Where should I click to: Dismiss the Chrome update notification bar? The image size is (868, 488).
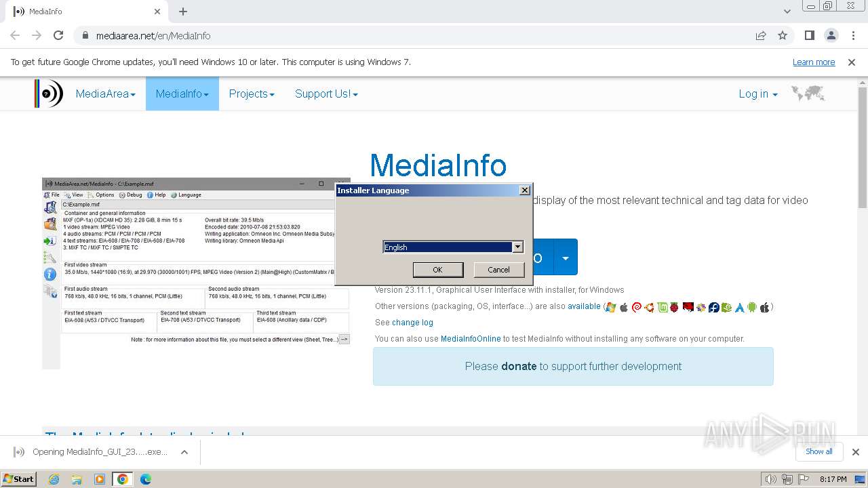[x=852, y=62]
